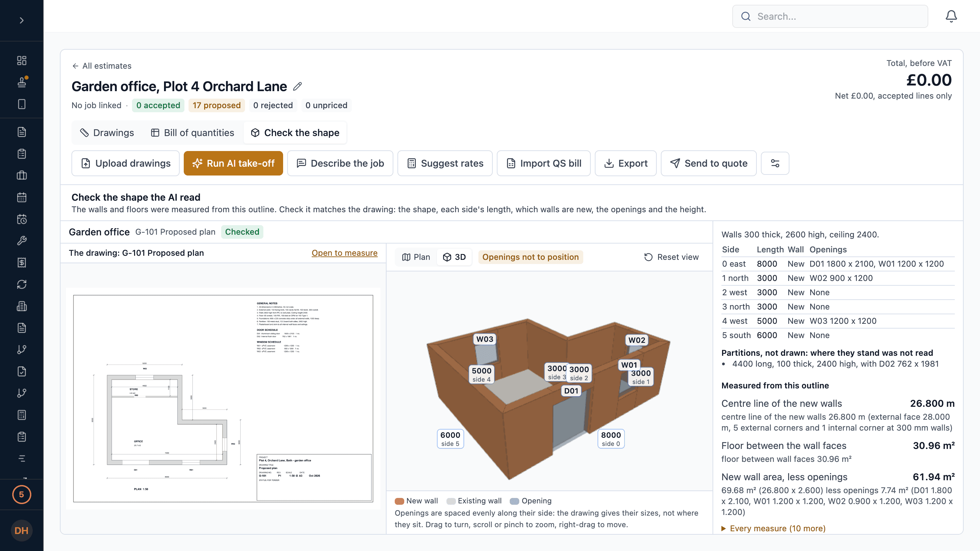Open the dashboard grid icon in the sidebar

pos(22,61)
